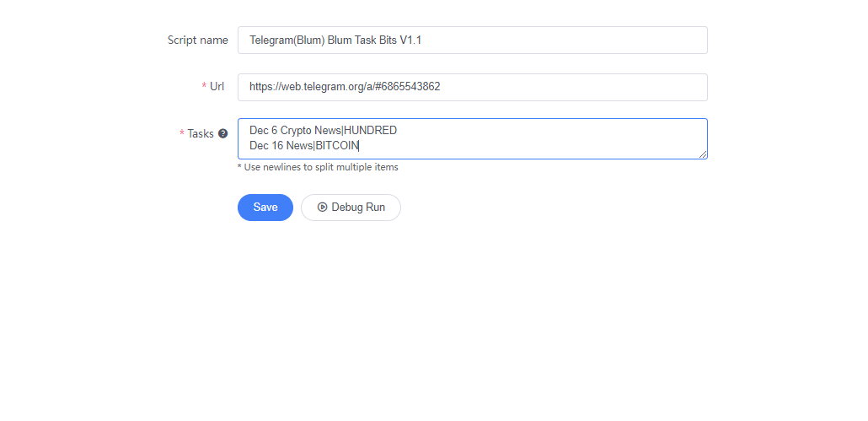This screenshot has width=868, height=421.
Task: Click the 'Tasks' label
Action: pyautogui.click(x=201, y=133)
